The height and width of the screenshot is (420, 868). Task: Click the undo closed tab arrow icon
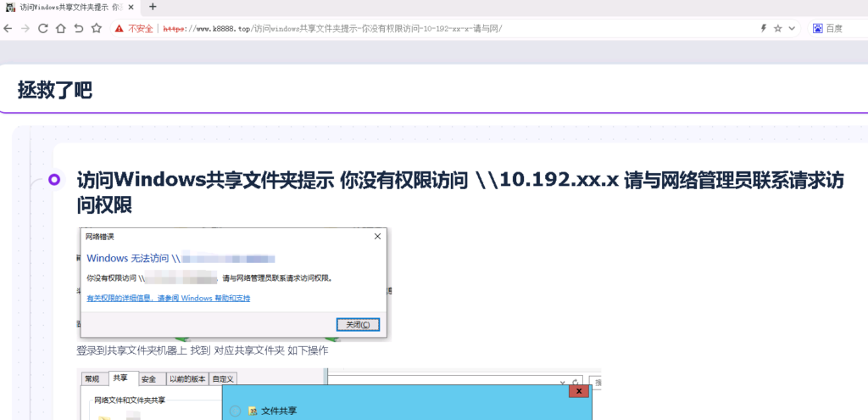tap(79, 28)
